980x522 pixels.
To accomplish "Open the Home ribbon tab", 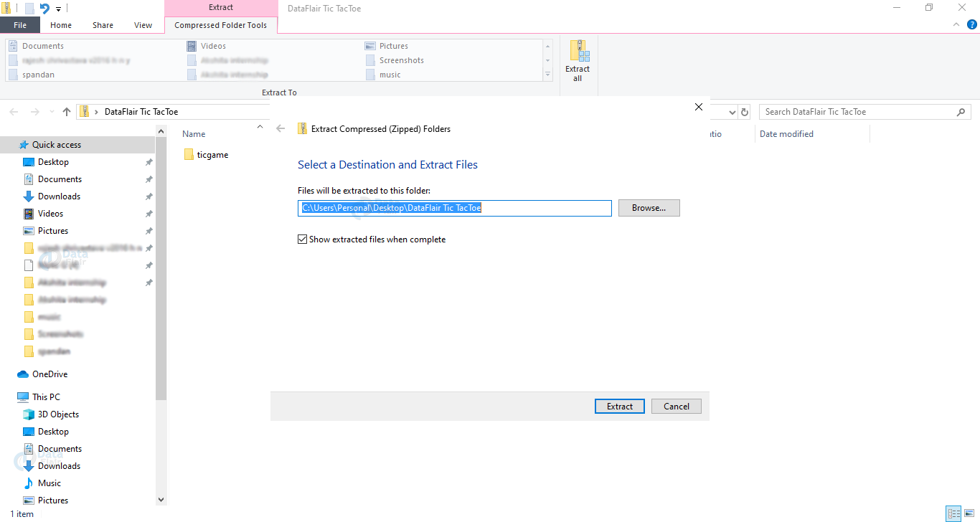I will tap(61, 25).
